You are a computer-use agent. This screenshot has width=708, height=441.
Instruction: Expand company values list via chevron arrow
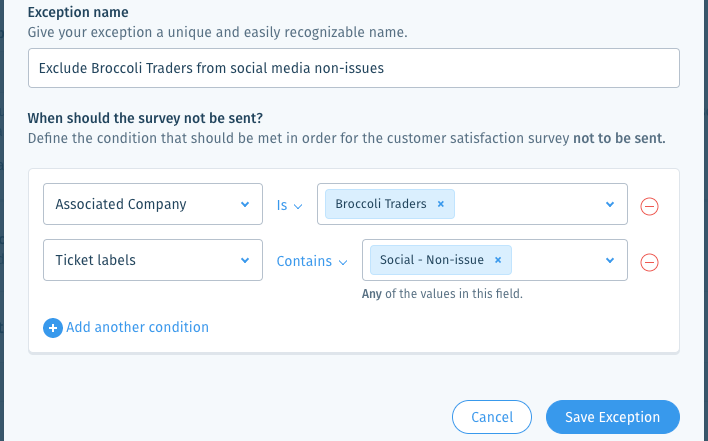coord(610,204)
